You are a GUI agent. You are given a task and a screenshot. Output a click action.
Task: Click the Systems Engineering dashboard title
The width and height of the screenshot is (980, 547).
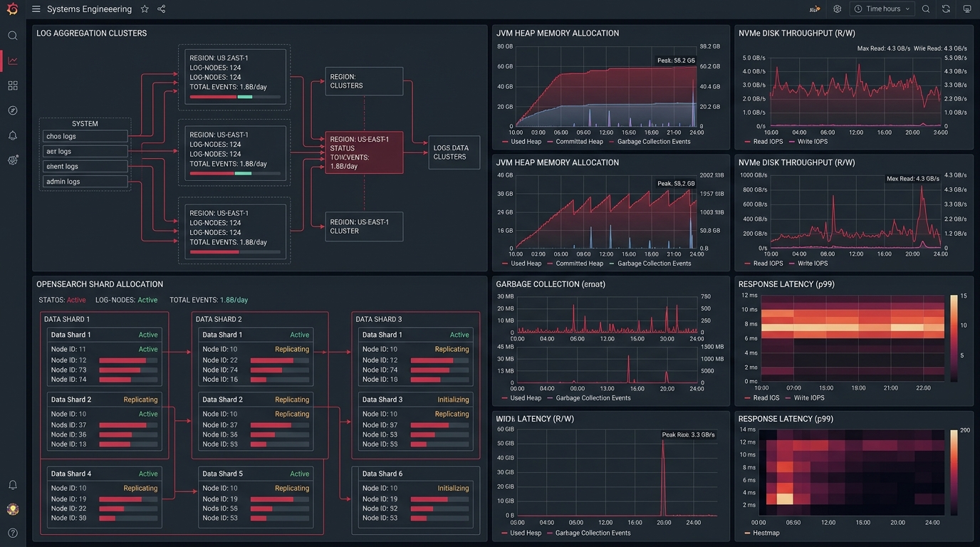tap(89, 9)
